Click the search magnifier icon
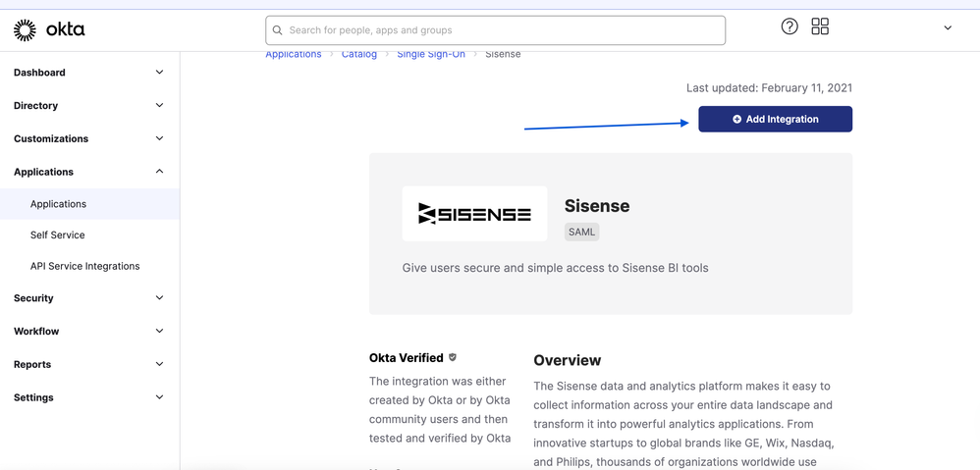The height and width of the screenshot is (470, 980). 278,30
